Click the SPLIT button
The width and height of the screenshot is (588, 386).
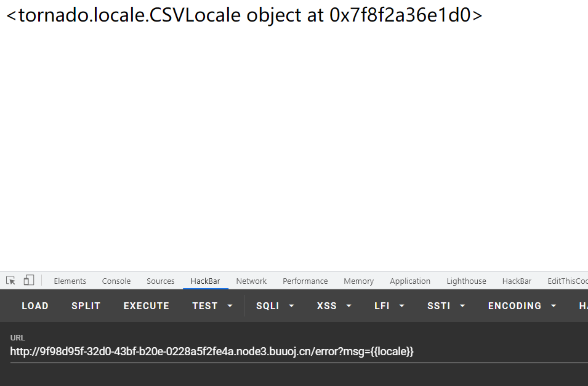coord(86,305)
